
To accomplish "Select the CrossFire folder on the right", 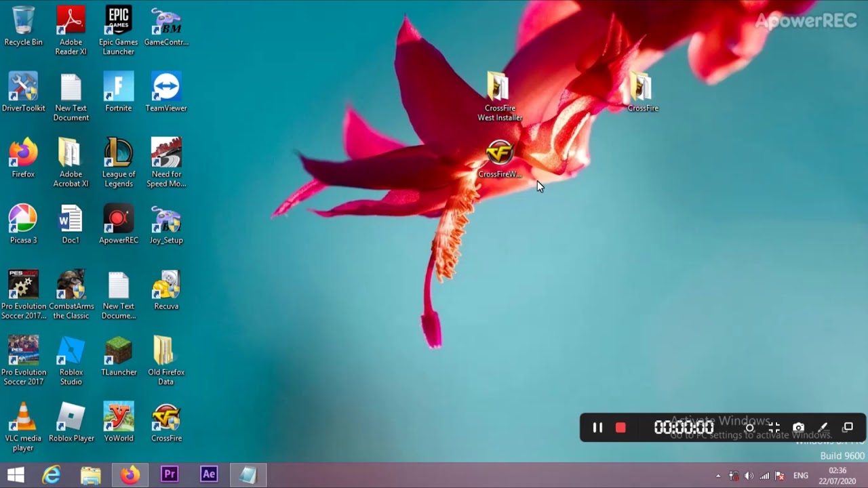I will pyautogui.click(x=642, y=92).
